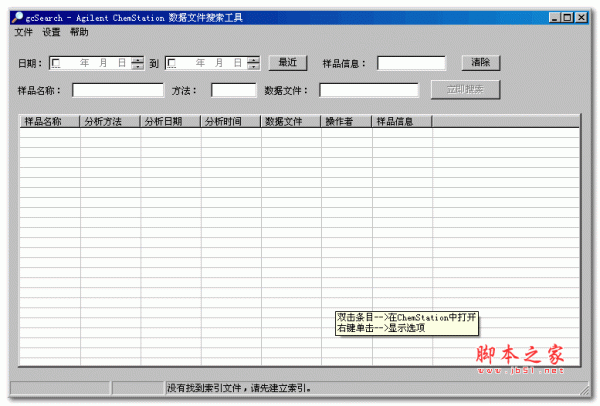Image resolution: width=600 pixels, height=406 pixels.
Task: Click the 分析日期 column header
Action: tap(170, 122)
